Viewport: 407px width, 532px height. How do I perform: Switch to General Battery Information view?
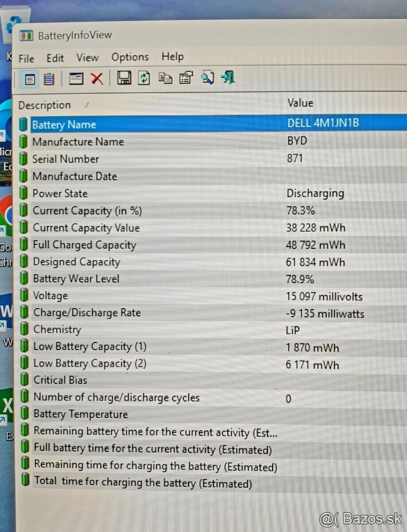point(29,78)
